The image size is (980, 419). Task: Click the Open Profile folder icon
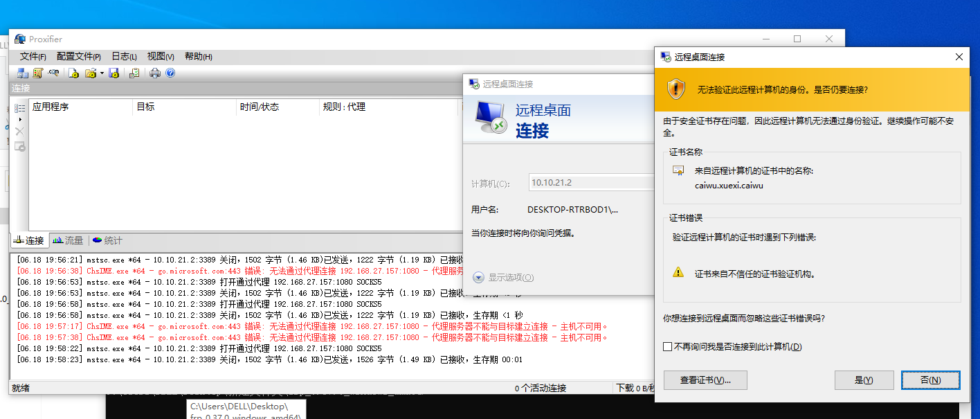(91, 73)
